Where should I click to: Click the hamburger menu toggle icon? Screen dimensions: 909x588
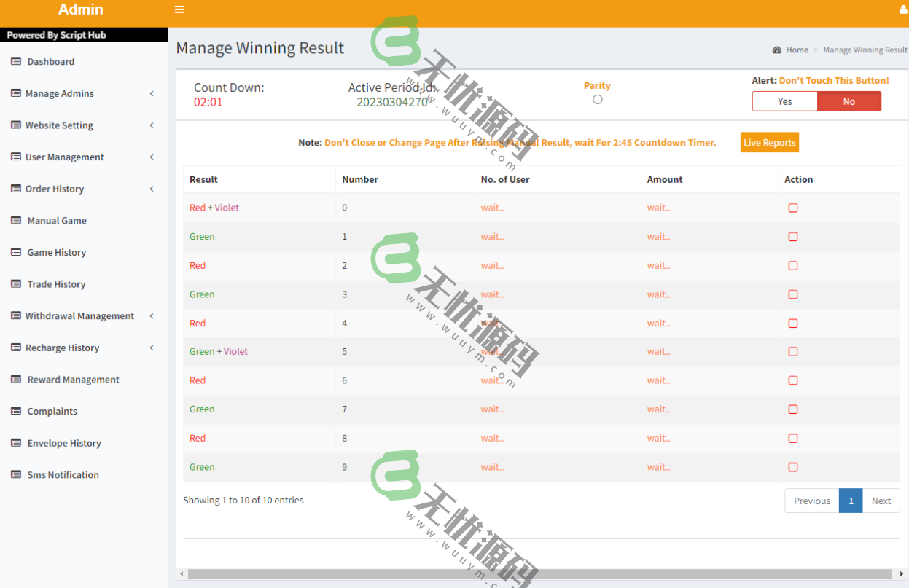coord(179,9)
